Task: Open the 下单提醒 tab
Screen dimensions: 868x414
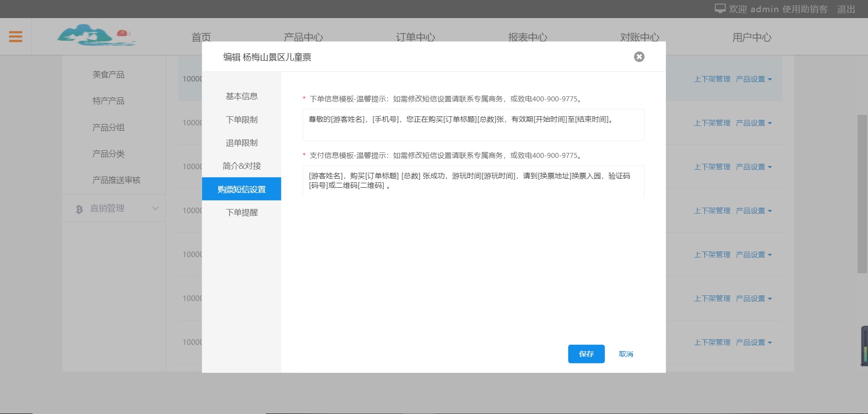Action: 241,212
